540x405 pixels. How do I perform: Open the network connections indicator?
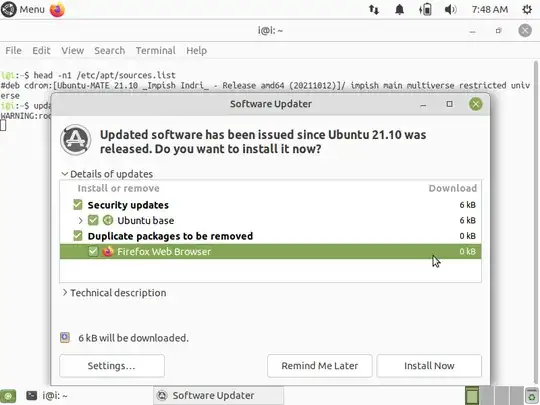[374, 10]
